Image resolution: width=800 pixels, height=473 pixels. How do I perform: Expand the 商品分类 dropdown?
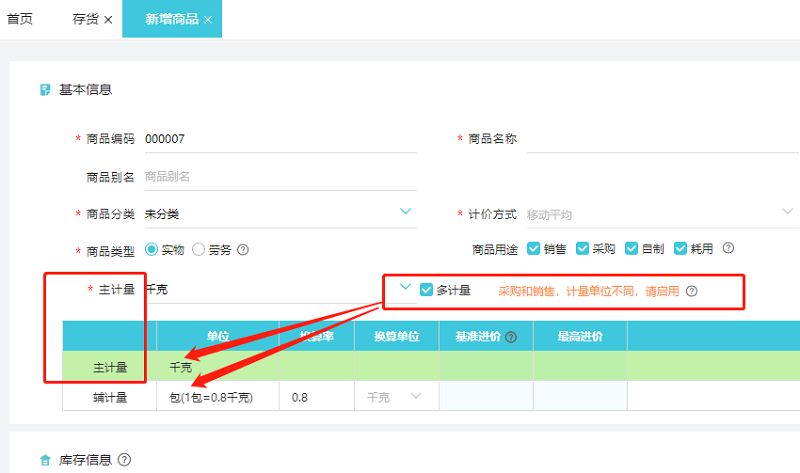[x=405, y=212]
